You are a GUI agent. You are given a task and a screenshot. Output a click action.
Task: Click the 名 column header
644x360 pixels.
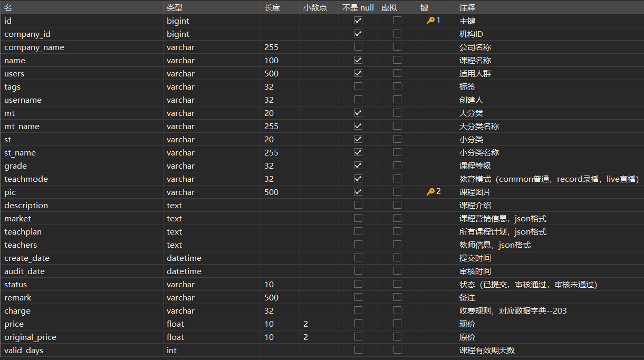(8, 7)
